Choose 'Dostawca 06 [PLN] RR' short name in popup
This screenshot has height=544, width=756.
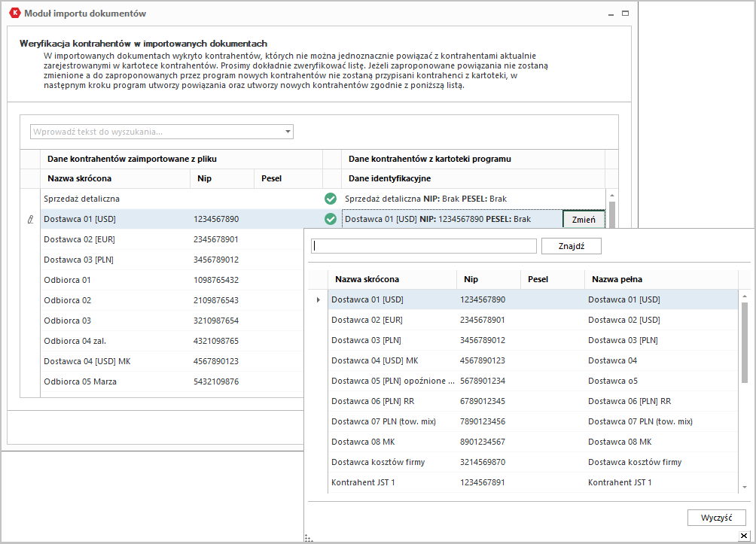[373, 401]
